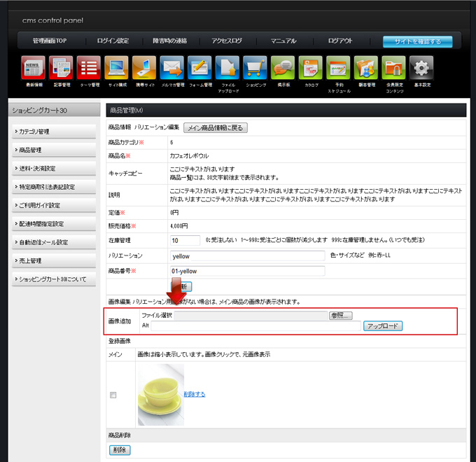Click the サイトを確認する button
Image resolution: width=476 pixels, height=462 pixels.
click(x=417, y=41)
